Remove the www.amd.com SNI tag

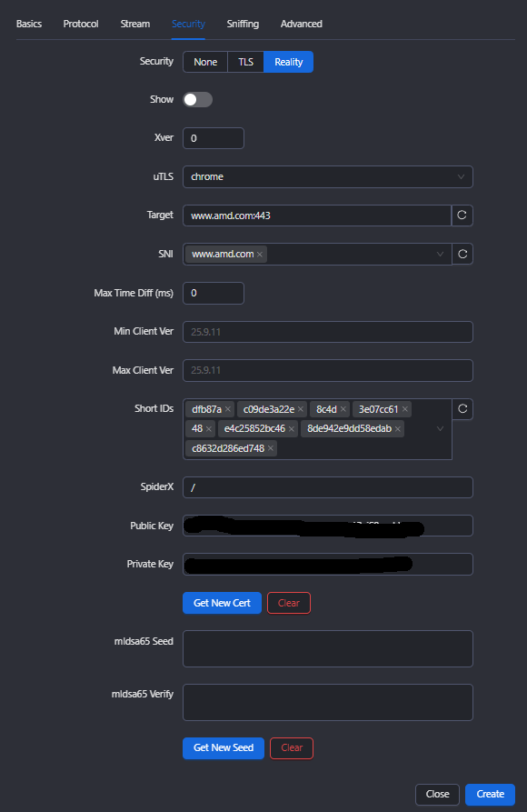tap(260, 255)
